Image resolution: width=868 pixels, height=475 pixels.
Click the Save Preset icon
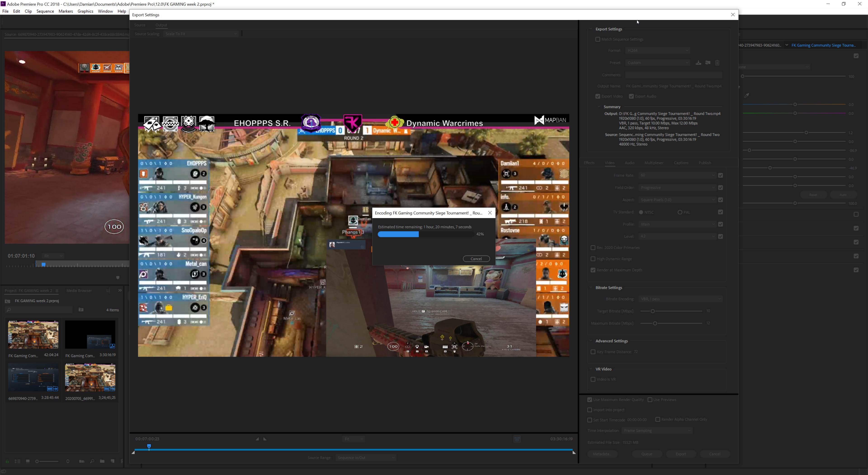tap(698, 63)
